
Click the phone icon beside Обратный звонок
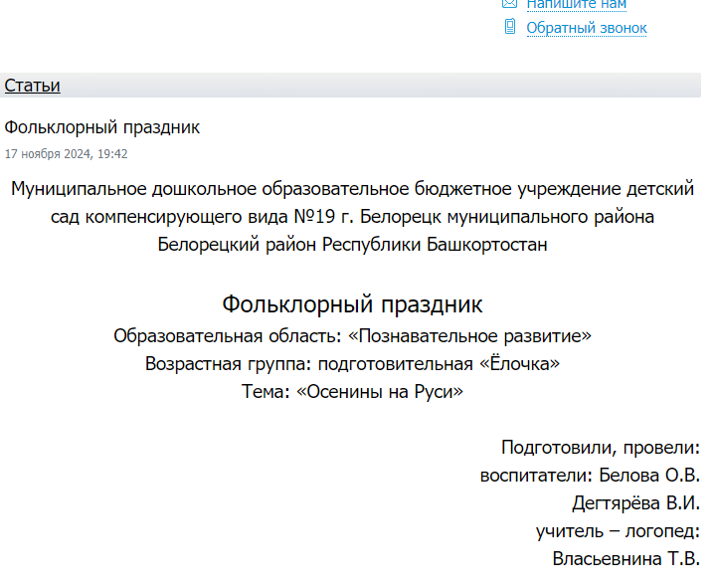tap(510, 28)
